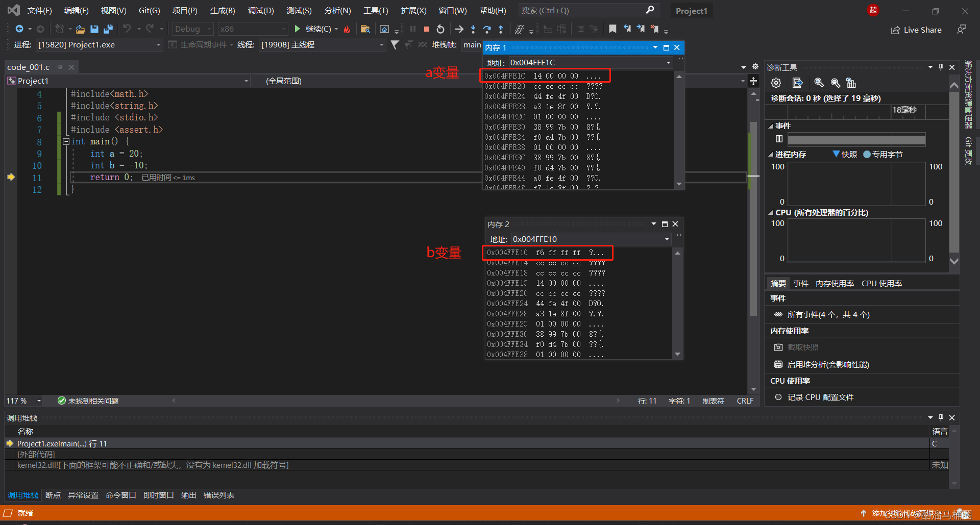The image size is (980, 525).
Task: Toggle pin on code_001.c tab
Action: 60,67
